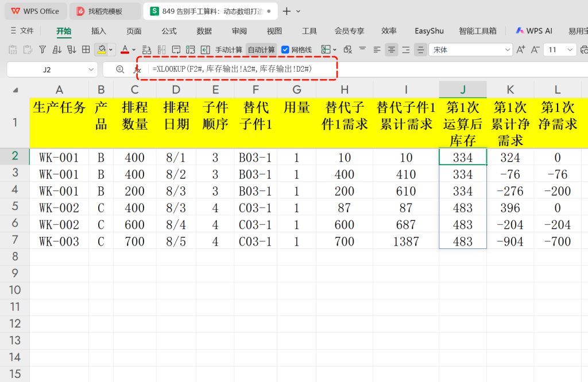The image size is (588, 382).
Task: Open the 智能工具箱 smart toolbox tab
Action: point(477,31)
